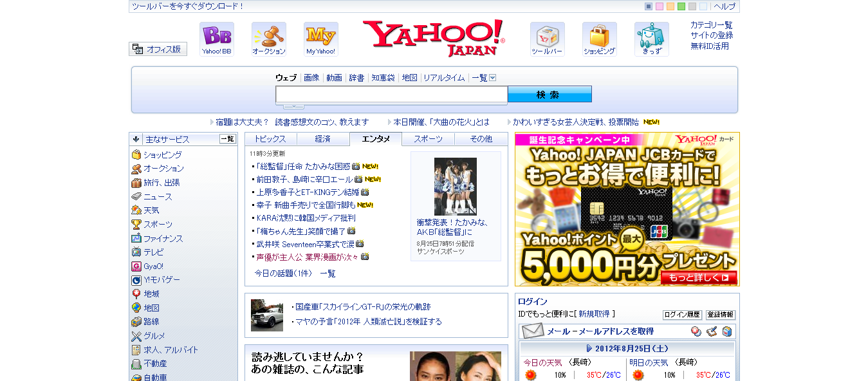Image resolution: width=868 pixels, height=381 pixels.
Task: Open the 無料ID活用 link
Action: 710,46
